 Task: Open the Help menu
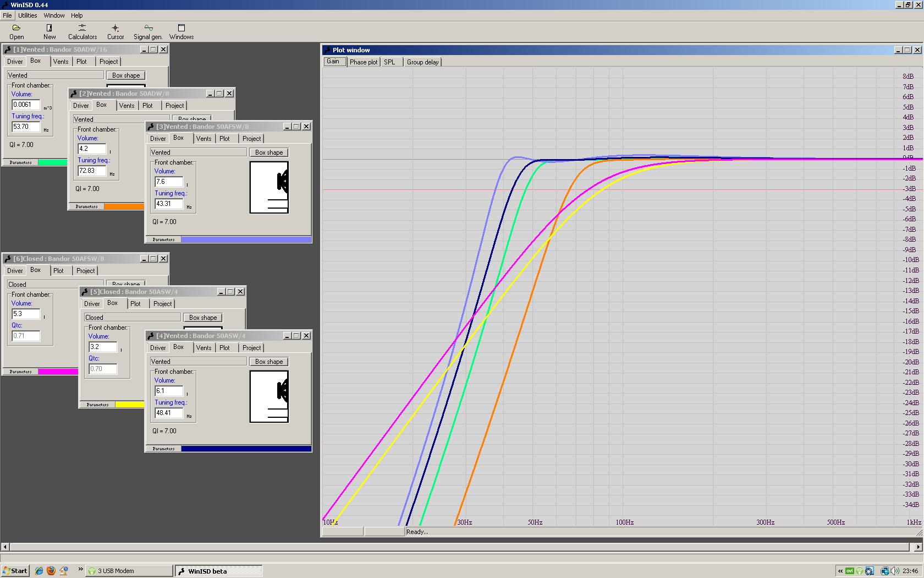click(77, 15)
